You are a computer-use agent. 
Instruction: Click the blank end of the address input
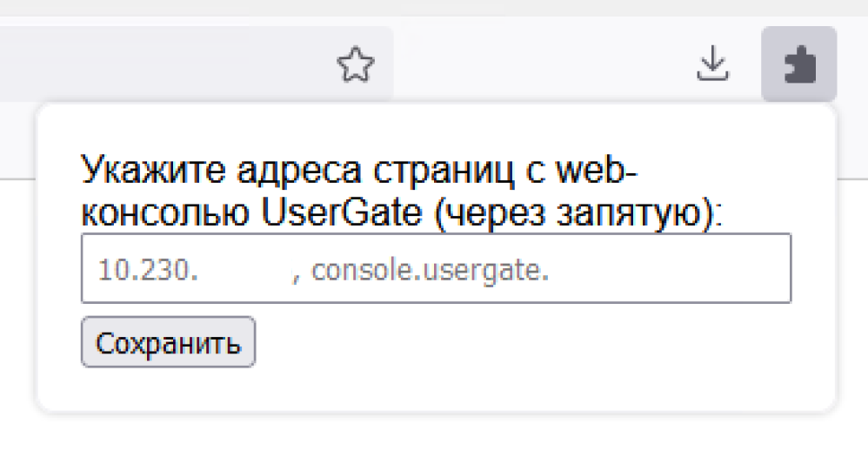(x=670, y=269)
